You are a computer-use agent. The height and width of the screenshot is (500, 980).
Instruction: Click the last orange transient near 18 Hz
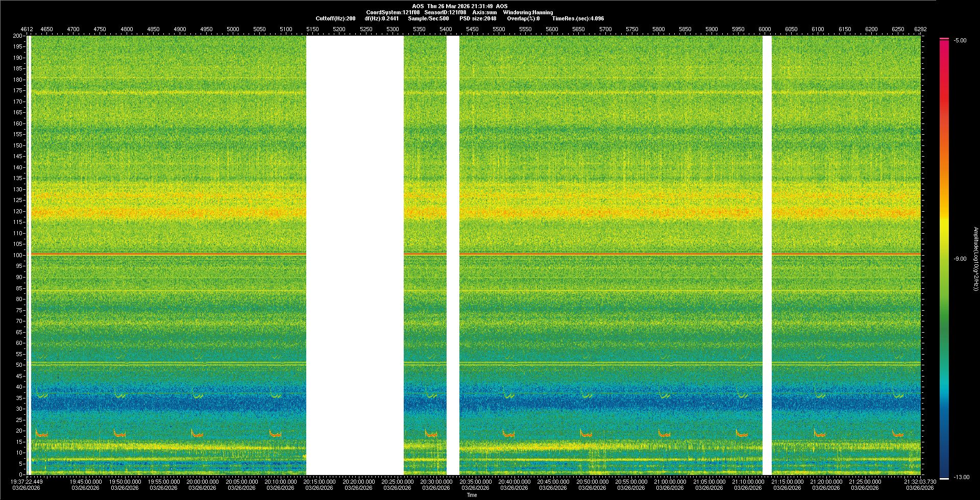pyautogui.click(x=897, y=434)
